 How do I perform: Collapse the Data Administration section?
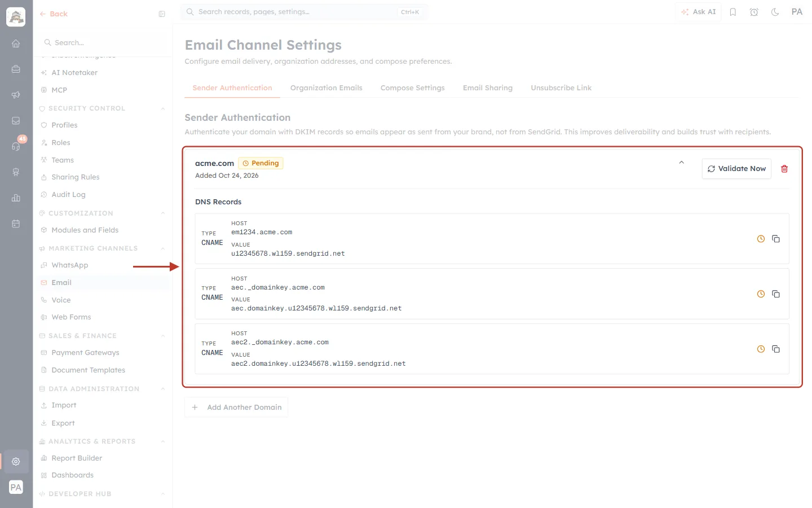click(163, 389)
